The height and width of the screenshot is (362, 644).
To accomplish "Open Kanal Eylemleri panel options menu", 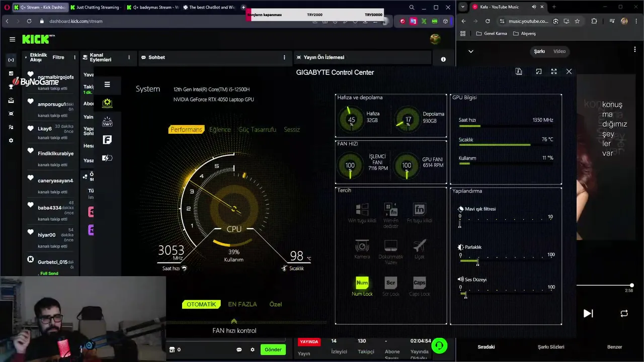I will coord(129,57).
